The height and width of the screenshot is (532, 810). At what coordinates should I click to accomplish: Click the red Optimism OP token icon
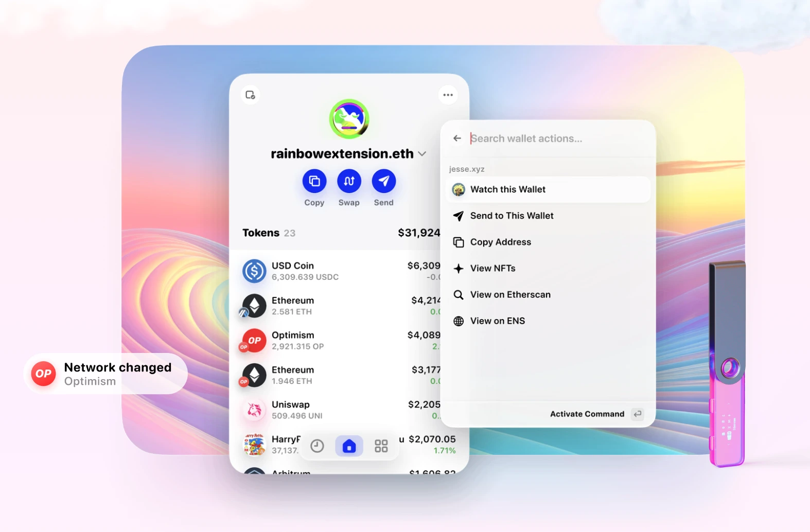coord(253,341)
